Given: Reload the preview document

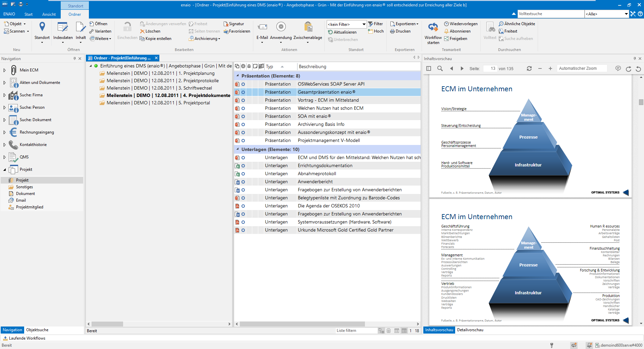Looking at the screenshot, I should click(x=529, y=68).
